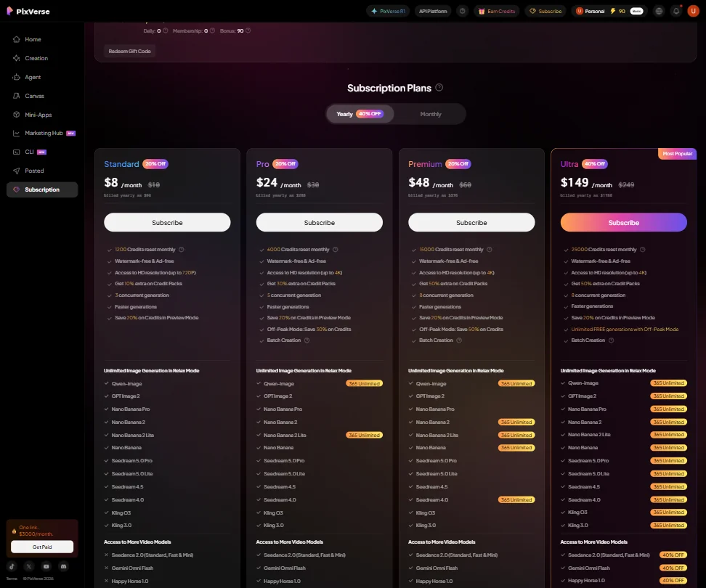Viewport: 706px width, 588px height.
Task: Open Agent in the sidebar
Action: pyautogui.click(x=42, y=77)
